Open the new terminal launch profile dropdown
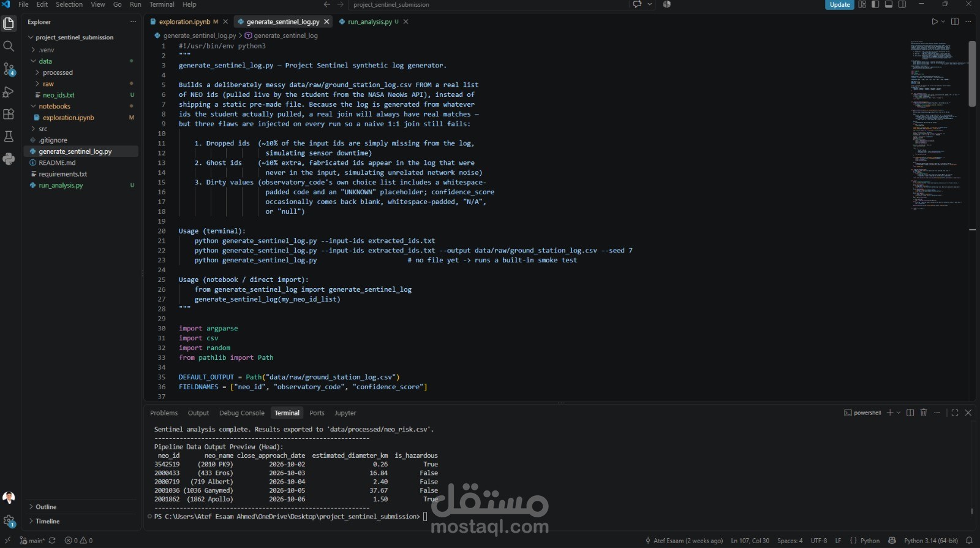This screenshot has height=548, width=980. pyautogui.click(x=899, y=413)
